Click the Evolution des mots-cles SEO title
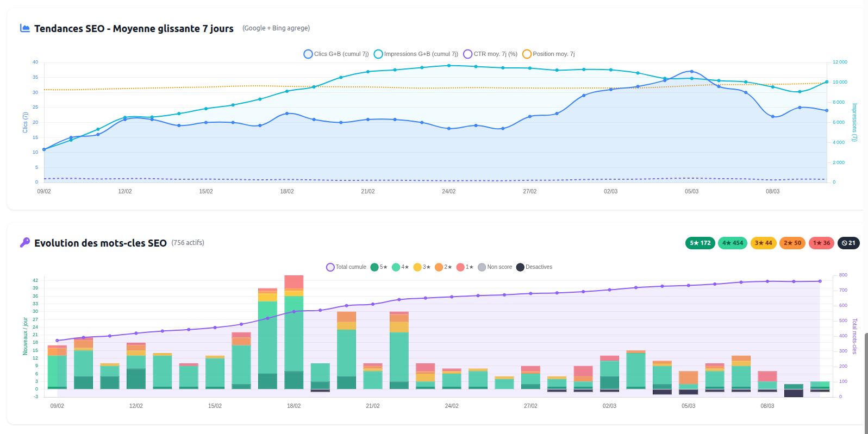This screenshot has width=868, height=434. click(x=101, y=243)
